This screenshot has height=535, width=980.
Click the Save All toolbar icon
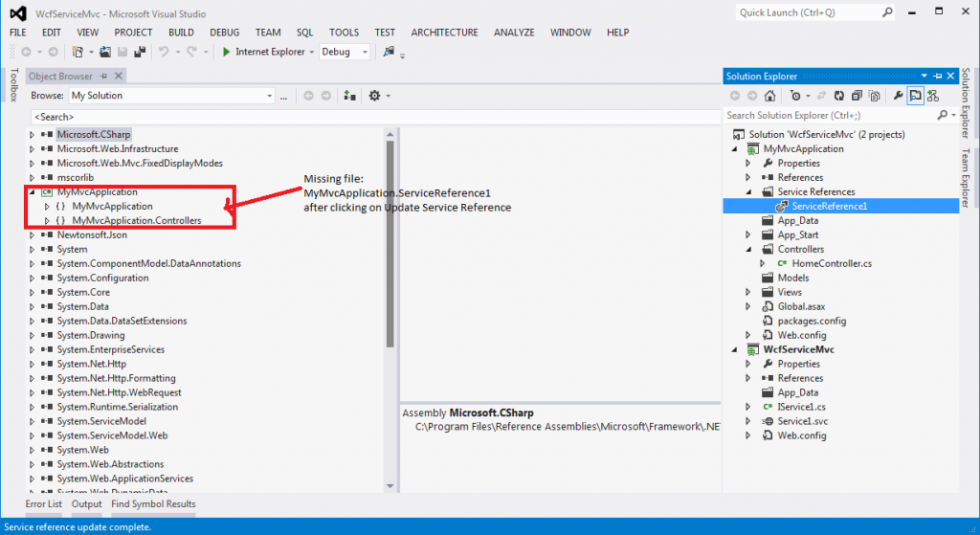tap(140, 52)
